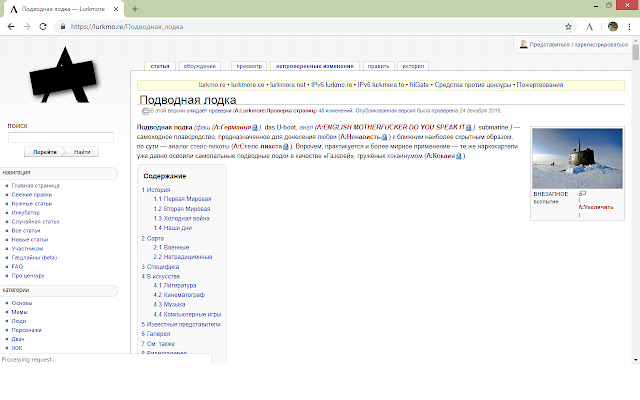Jump to section 1.4 Наши дни
The height and width of the screenshot is (400, 640).
(173, 228)
